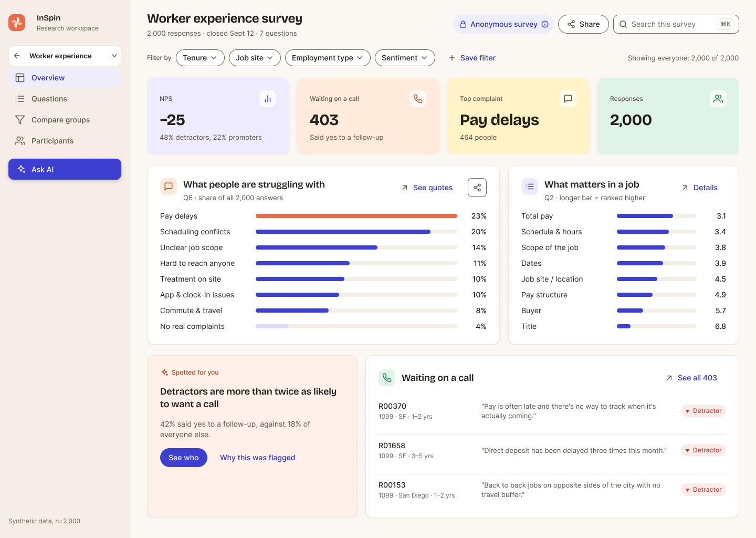Click the NPS bar chart icon
This screenshot has height=538, width=756.
pyautogui.click(x=268, y=99)
